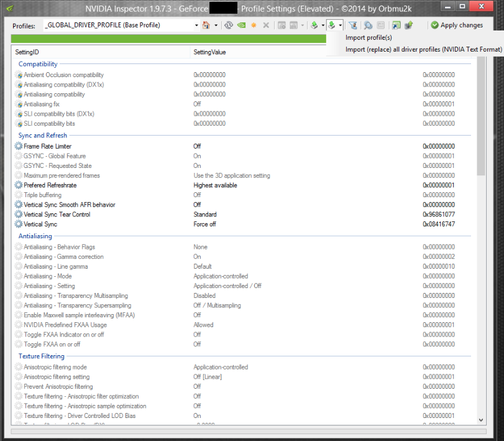Choose Import (replace) all driver profiles
504x441 pixels.
click(423, 49)
